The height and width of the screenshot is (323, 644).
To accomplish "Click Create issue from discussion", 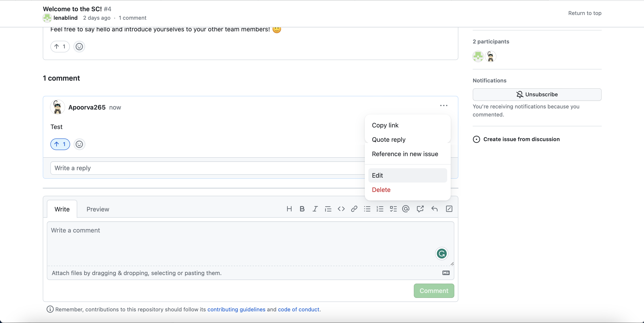I will tap(521, 139).
